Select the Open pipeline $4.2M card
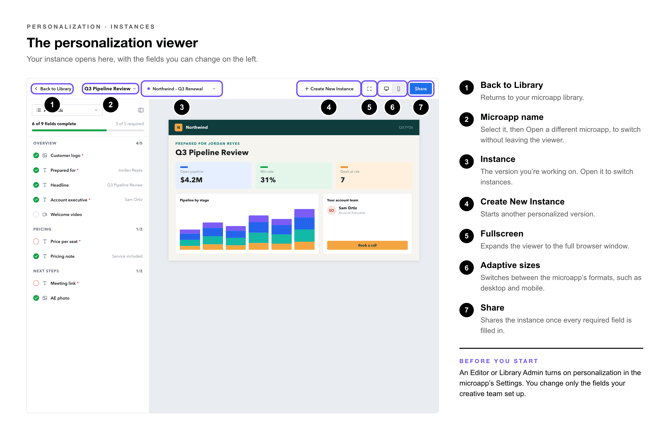Image resolution: width=670 pixels, height=430 pixels. [214, 175]
